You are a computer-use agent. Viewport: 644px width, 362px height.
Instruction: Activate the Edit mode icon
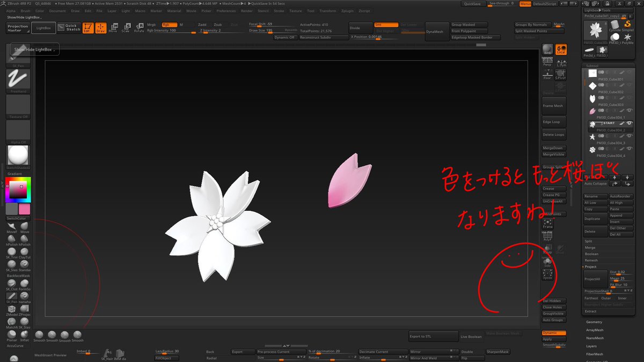[87, 28]
